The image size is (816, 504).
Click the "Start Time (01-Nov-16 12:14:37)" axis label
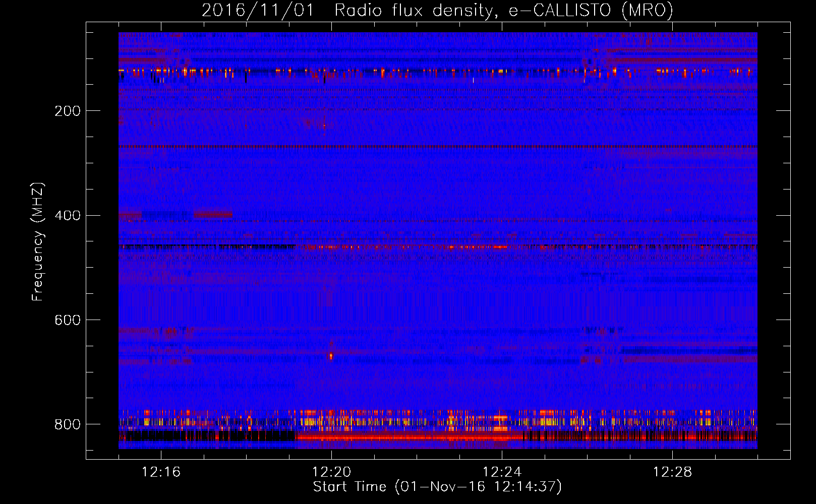click(x=437, y=487)
